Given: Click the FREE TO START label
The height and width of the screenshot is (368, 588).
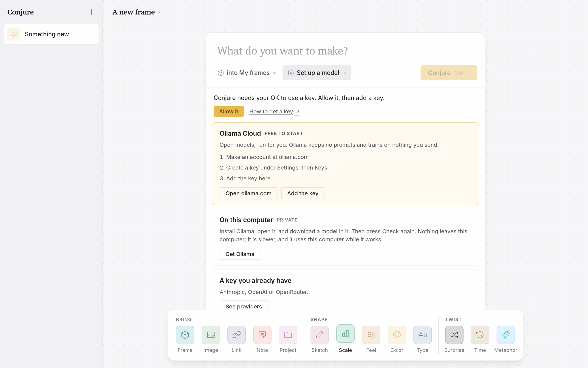Looking at the screenshot, I should [284, 133].
